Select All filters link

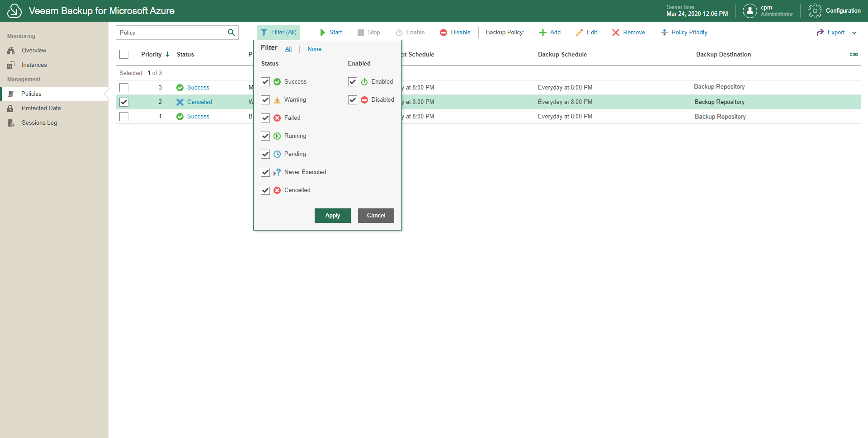coord(288,49)
